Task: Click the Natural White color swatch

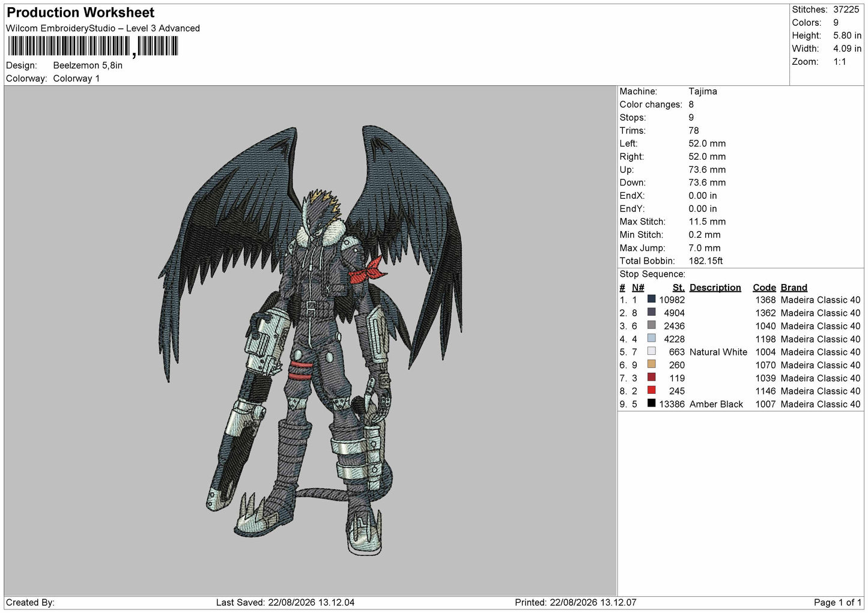Action: tap(651, 351)
